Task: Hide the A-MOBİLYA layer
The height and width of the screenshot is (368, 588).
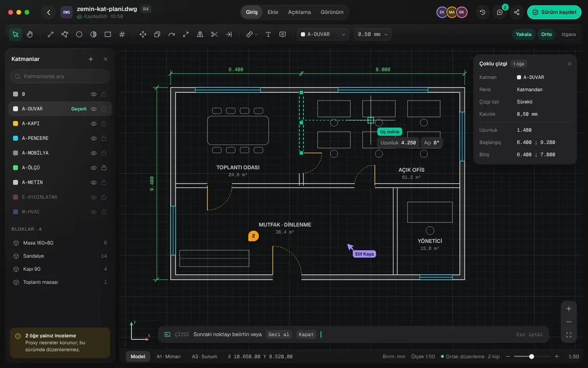Action: tap(94, 153)
